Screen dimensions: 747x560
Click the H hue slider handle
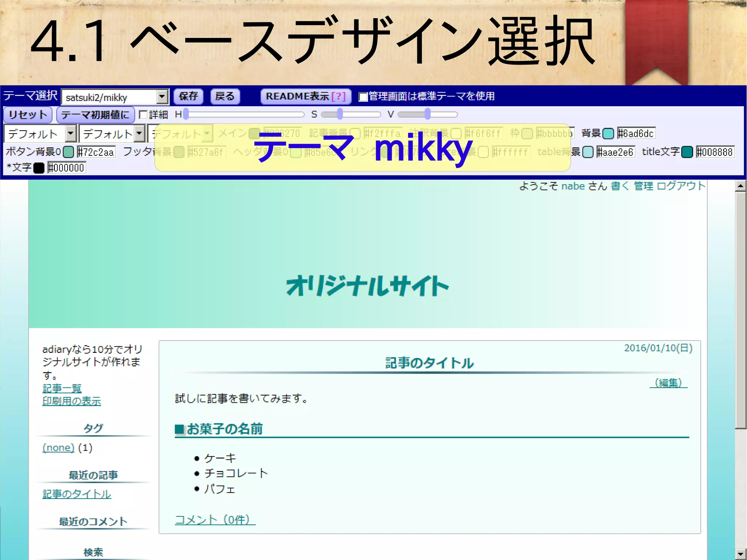[x=186, y=114]
